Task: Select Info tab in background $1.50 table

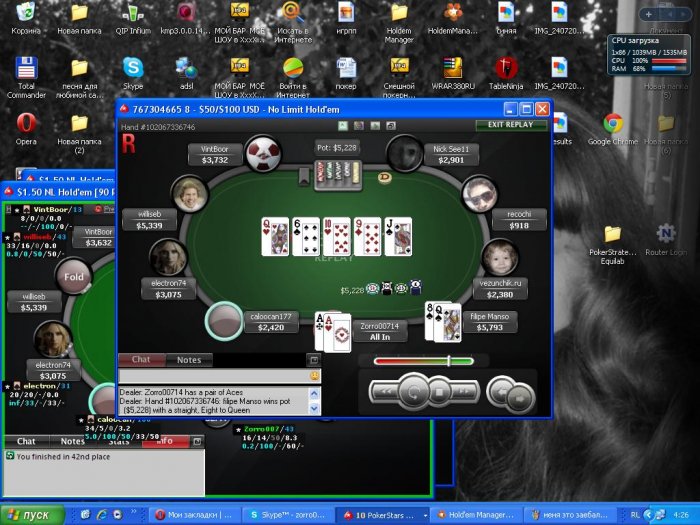Action: [x=165, y=442]
